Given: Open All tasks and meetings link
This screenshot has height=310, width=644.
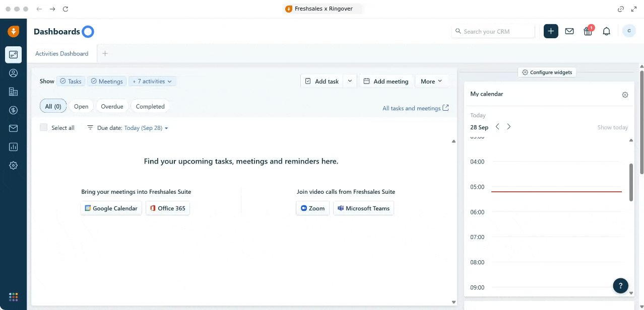Looking at the screenshot, I should (x=415, y=108).
